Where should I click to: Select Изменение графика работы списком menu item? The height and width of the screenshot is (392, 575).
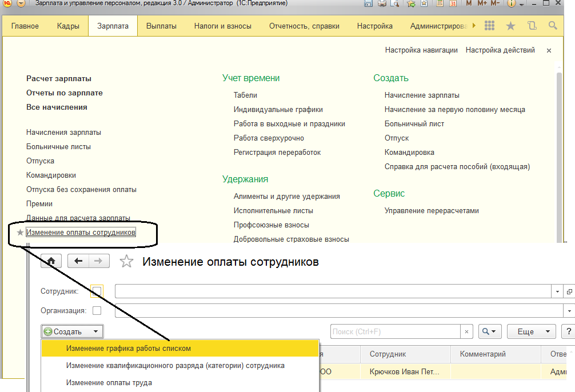click(129, 348)
